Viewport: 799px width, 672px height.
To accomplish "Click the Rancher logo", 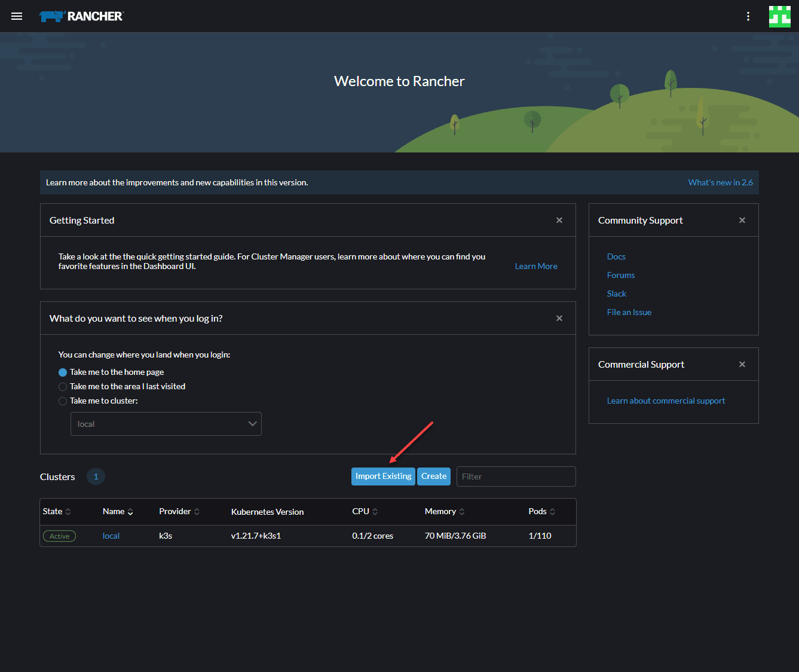I will click(81, 16).
